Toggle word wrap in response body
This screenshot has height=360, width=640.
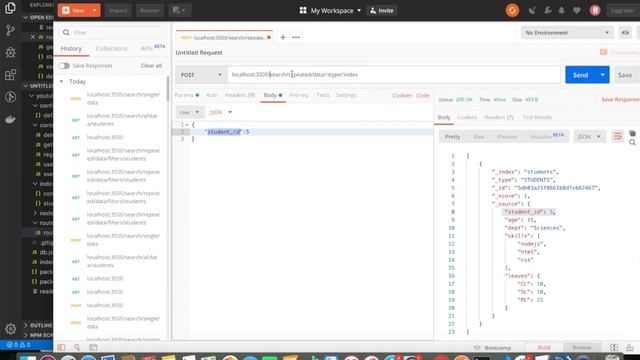618,136
